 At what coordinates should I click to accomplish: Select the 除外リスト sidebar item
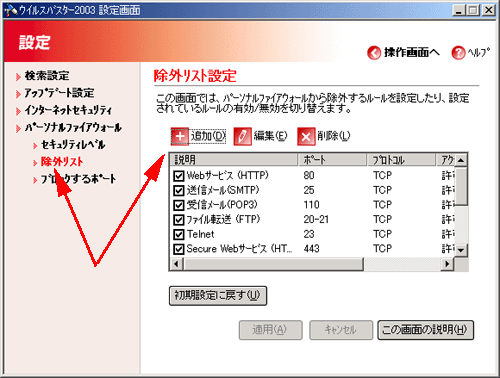click(x=62, y=162)
